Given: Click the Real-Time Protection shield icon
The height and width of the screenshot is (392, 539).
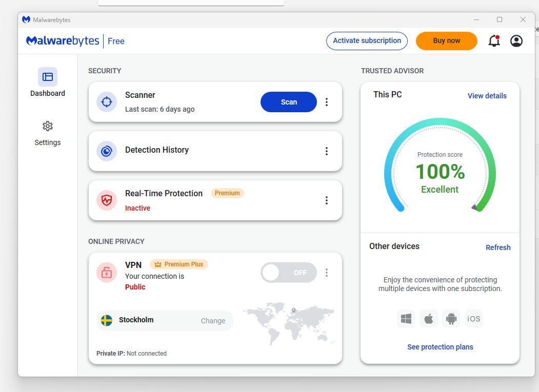Looking at the screenshot, I should 107,200.
